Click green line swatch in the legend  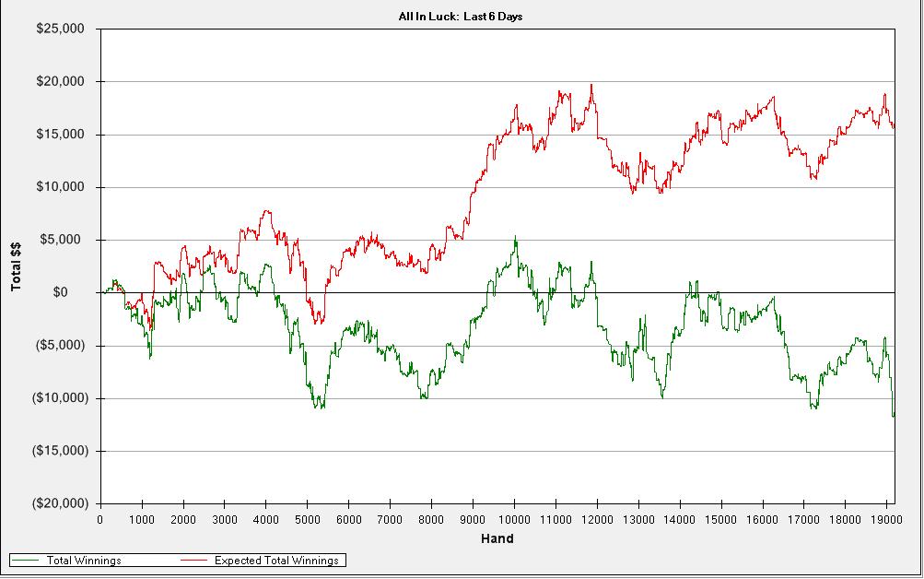[x=29, y=560]
